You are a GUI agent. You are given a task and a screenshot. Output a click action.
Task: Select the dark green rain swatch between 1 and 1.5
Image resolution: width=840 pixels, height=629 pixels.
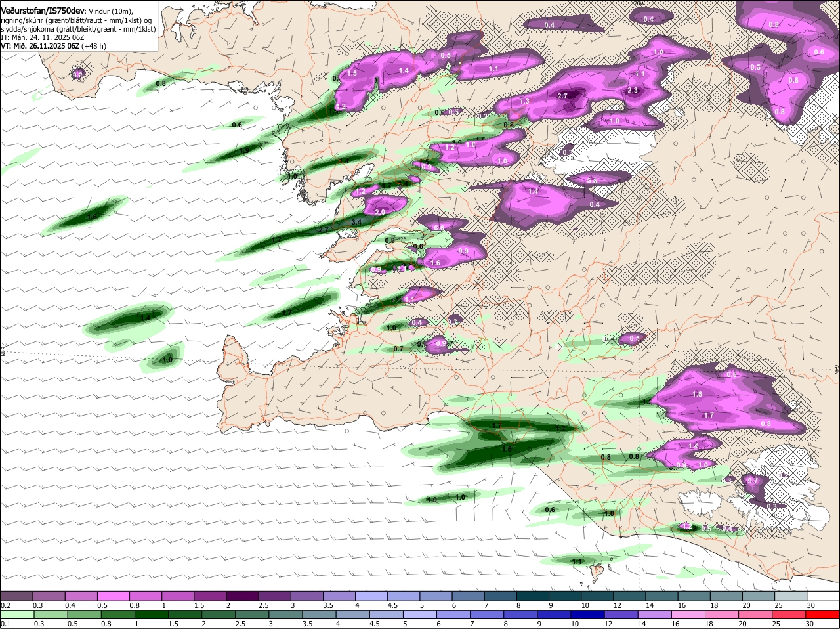tap(150, 615)
